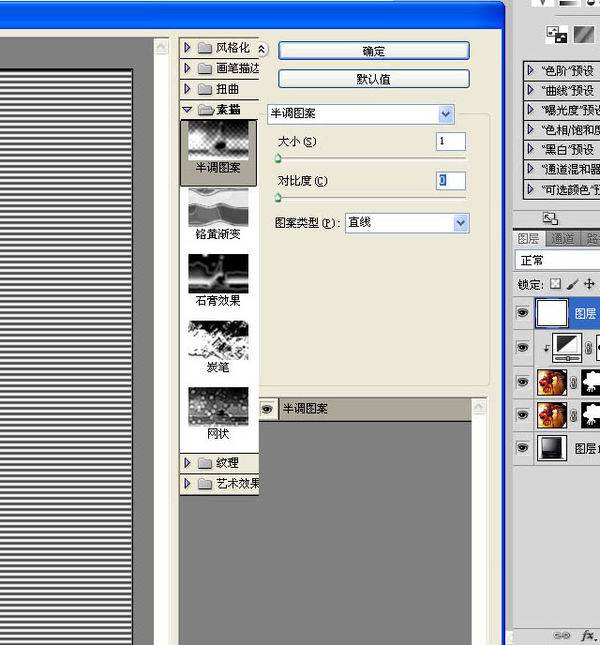Expand the "曝光度"预设 adjustment preset
This screenshot has height=645, width=600.
531,110
